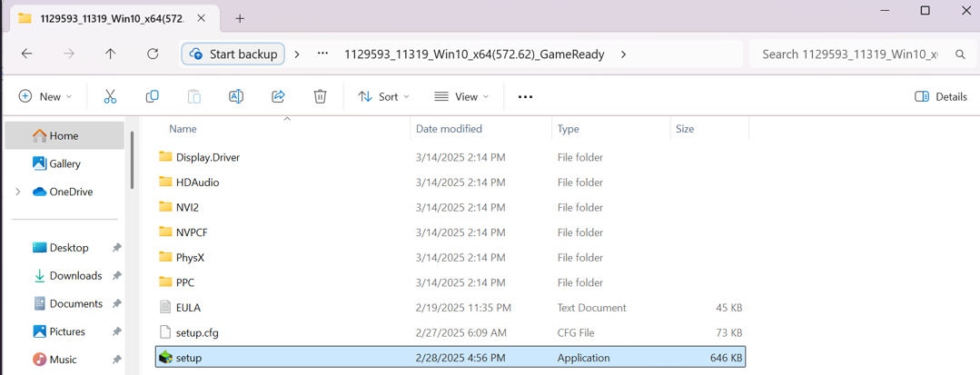Click the Share icon in toolbar
The image size is (980, 375).
tap(278, 96)
